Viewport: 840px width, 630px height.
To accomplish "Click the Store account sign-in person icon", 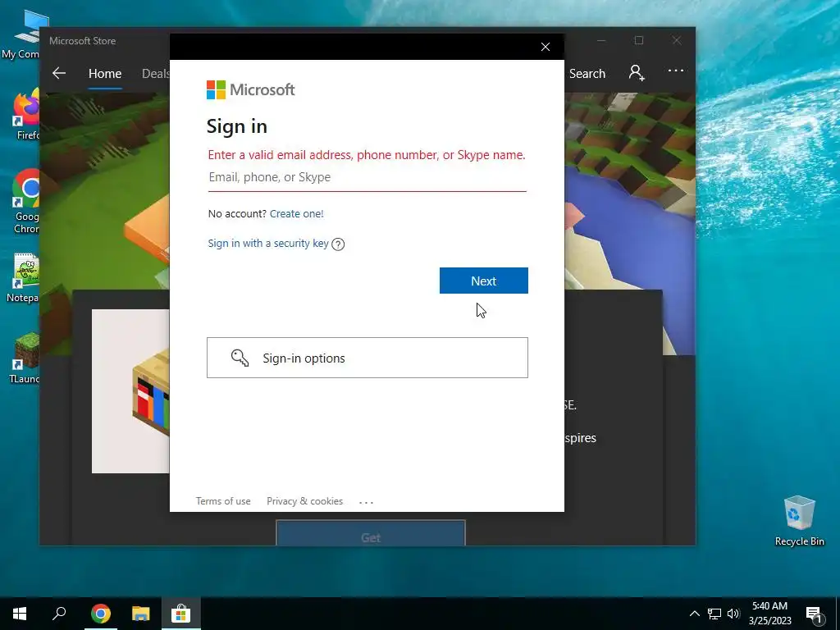I will [x=637, y=72].
